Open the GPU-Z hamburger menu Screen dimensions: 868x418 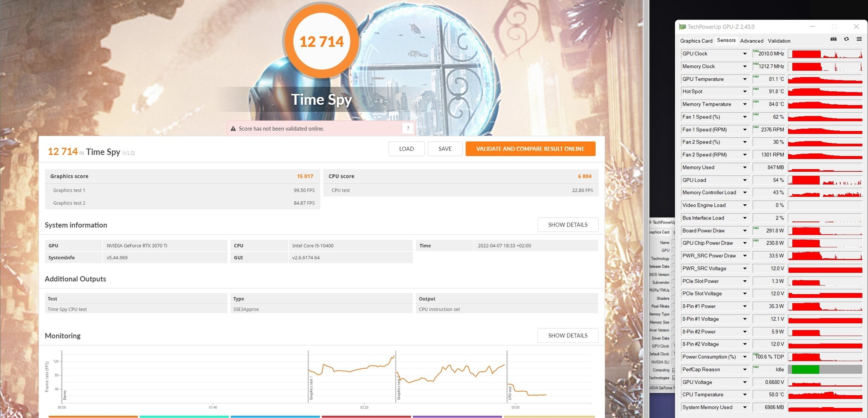point(859,39)
